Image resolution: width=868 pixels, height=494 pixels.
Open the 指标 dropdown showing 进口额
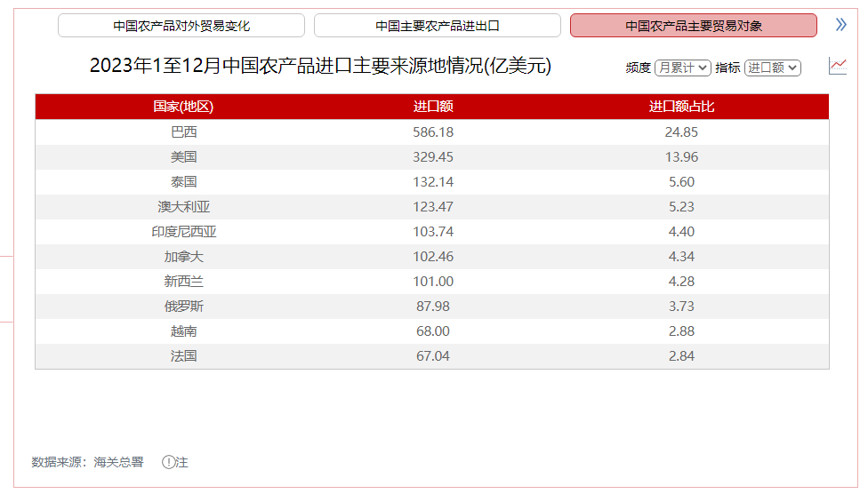point(772,68)
